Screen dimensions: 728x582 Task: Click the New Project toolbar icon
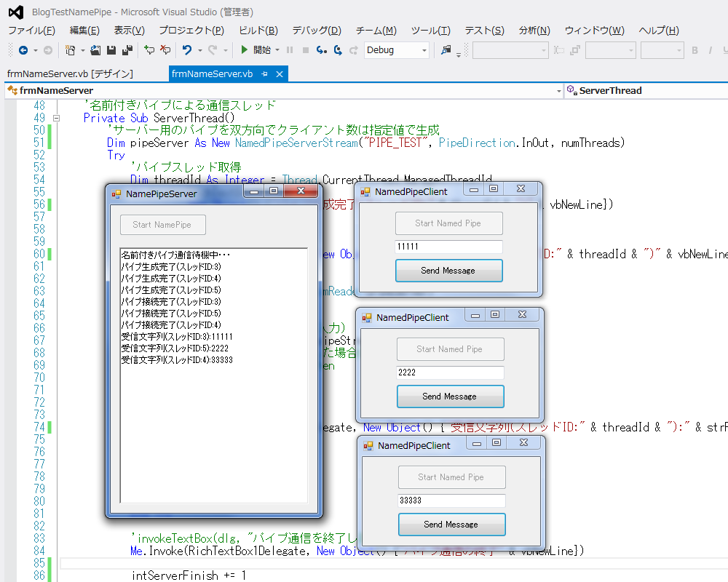(70, 50)
